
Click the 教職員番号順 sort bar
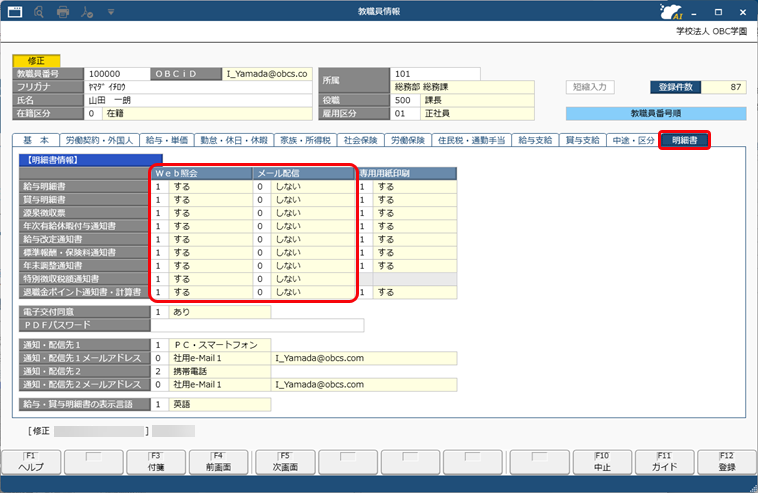(656, 114)
